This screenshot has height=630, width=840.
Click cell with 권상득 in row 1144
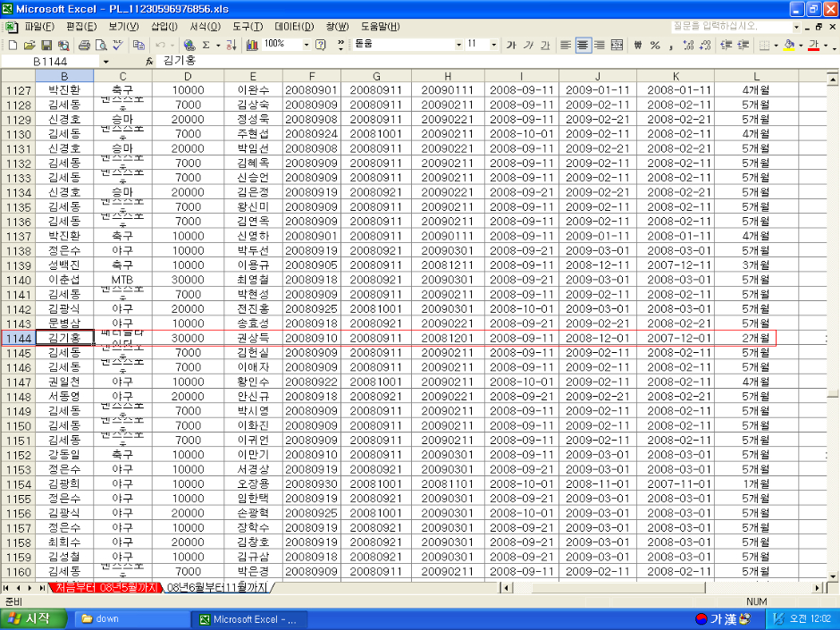253,338
